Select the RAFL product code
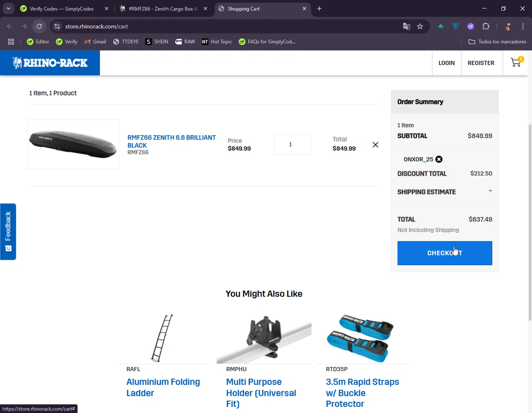 coord(133,369)
